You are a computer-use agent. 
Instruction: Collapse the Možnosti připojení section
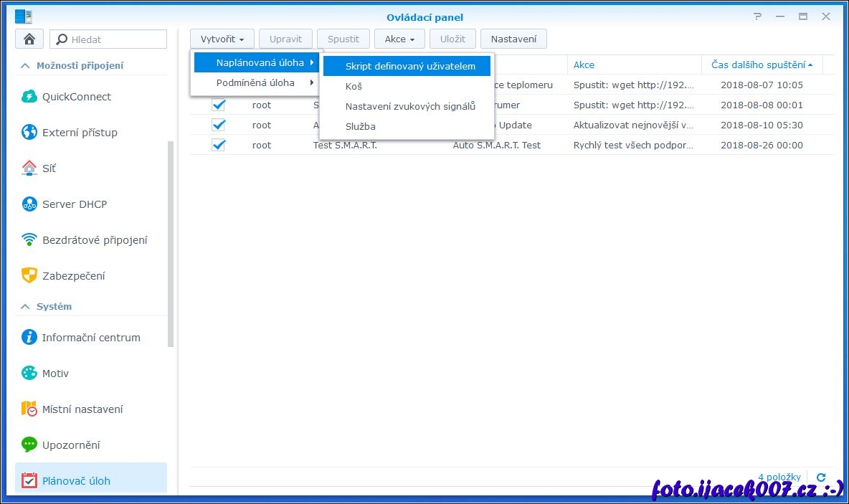coord(25,65)
